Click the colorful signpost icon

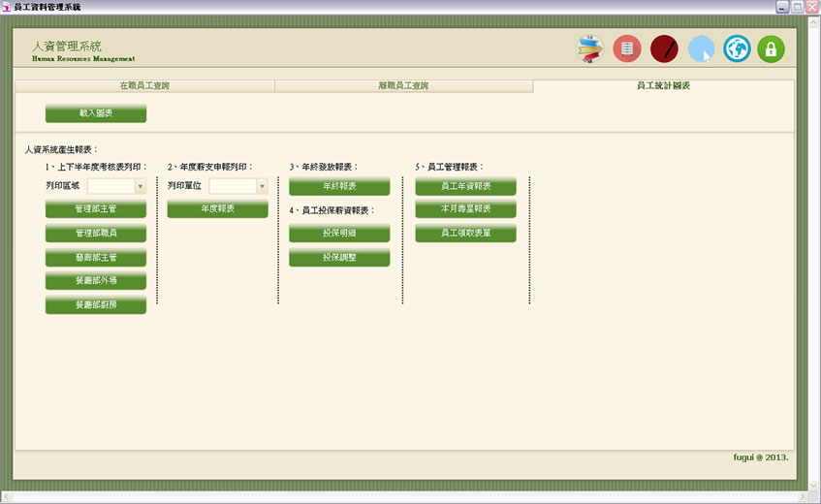click(589, 48)
